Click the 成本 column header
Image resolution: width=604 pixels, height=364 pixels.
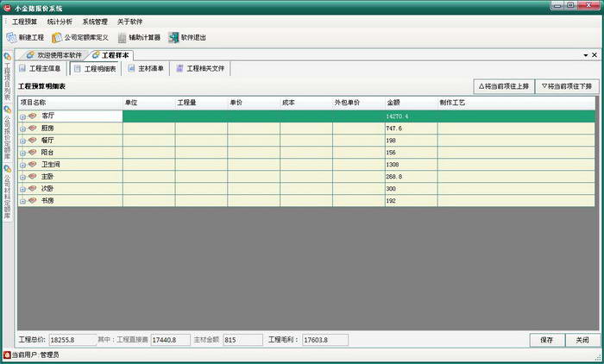point(306,103)
